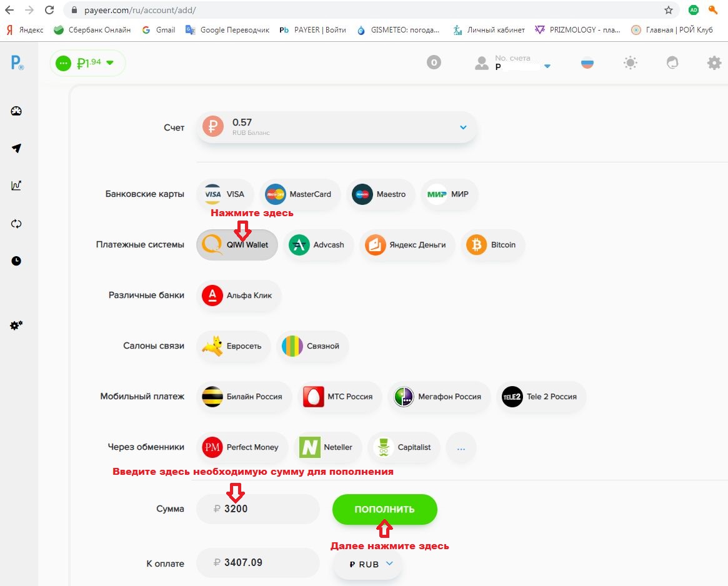The width and height of the screenshot is (728, 586).
Task: Contact support via the headset icon
Action: (672, 62)
